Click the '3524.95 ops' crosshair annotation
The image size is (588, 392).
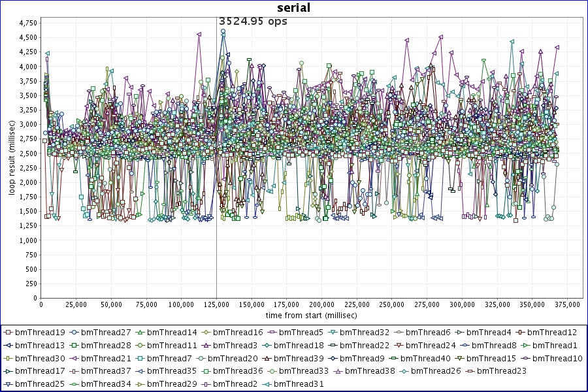coord(253,21)
